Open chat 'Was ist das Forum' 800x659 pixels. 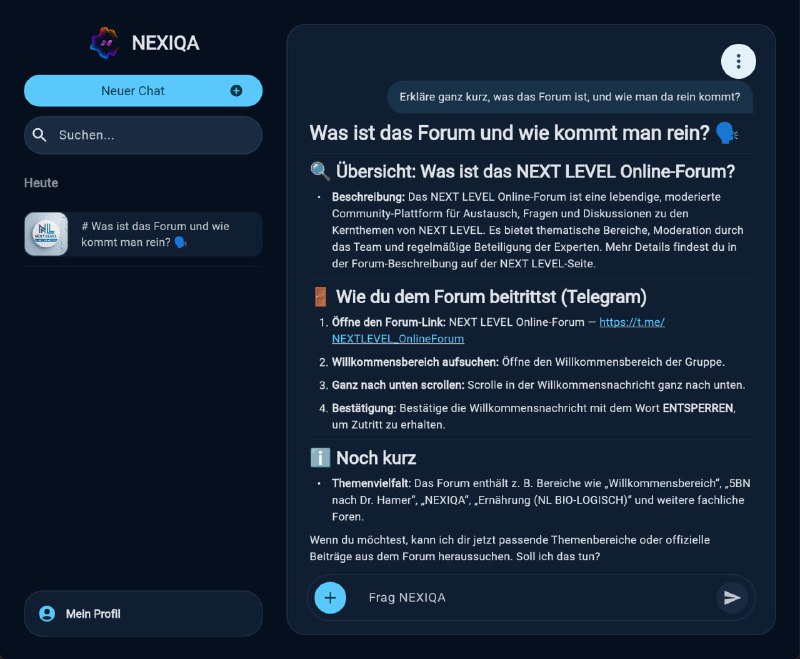tap(143, 234)
